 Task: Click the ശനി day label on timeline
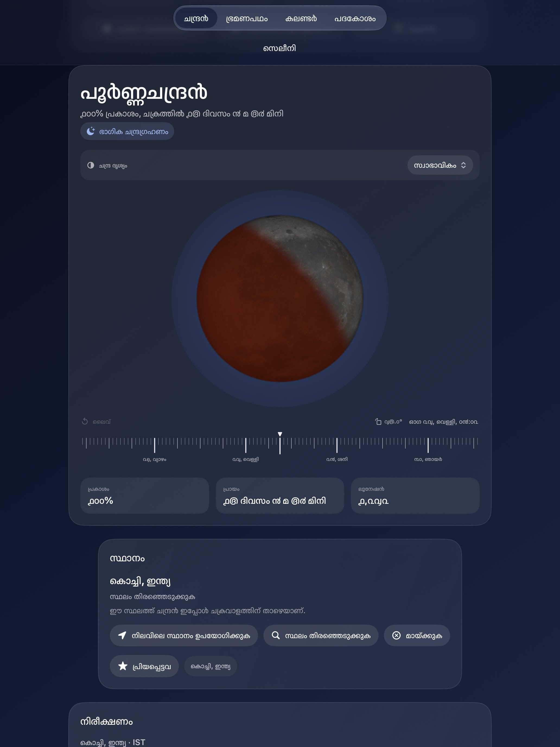[337, 459]
